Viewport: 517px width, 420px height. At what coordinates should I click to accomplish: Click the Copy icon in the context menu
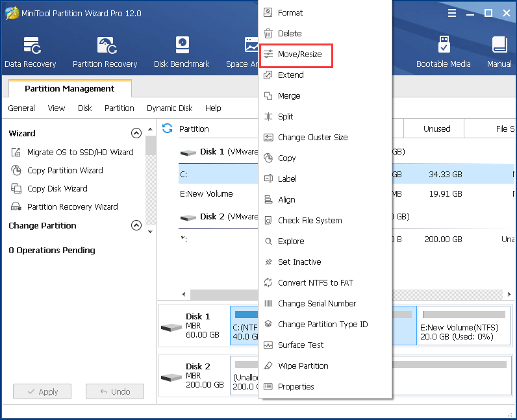pos(268,158)
